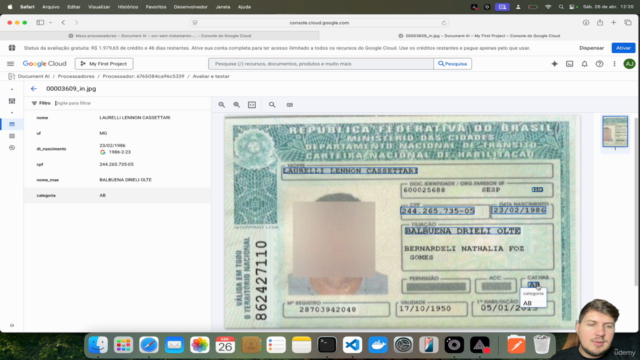This screenshot has width=640, height=360.
Task: Open the Histórico menu
Action: [x=128, y=7]
